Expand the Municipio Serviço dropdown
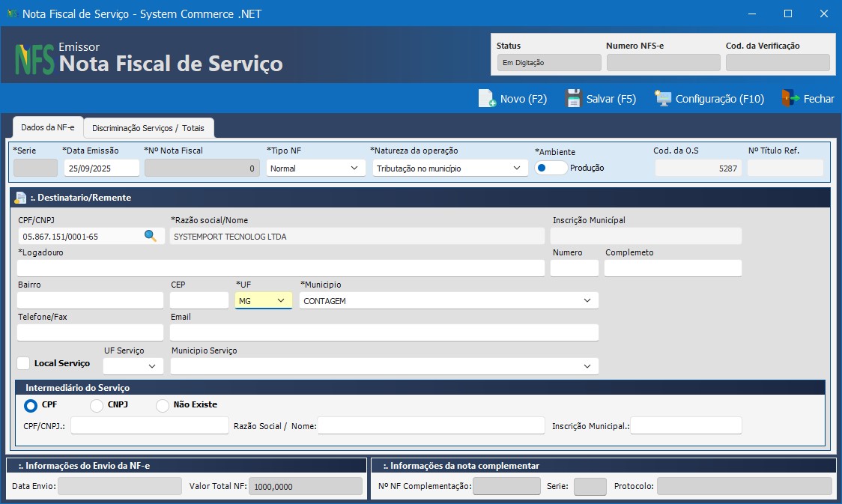 coord(589,365)
